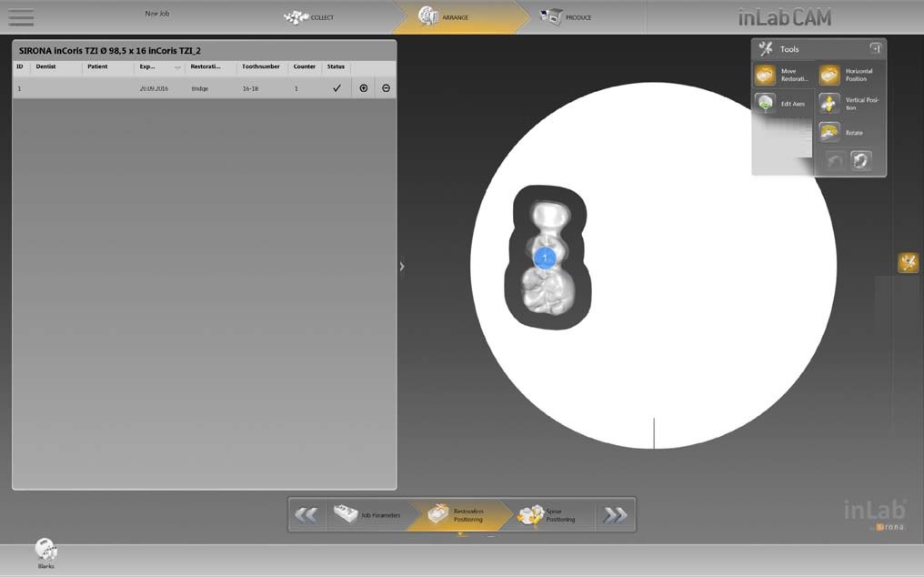The height and width of the screenshot is (578, 924).
Task: Advance with double right arrows
Action: pos(615,515)
